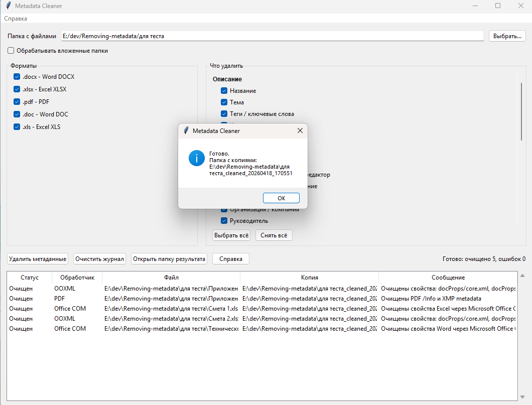The width and height of the screenshot is (532, 405).
Task: Uncheck the .pdf - PDF format
Action: click(x=17, y=101)
